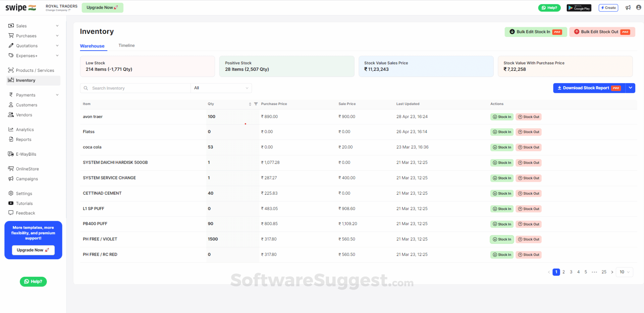The image size is (644, 313).
Task: Open the Feedback section
Action: pyautogui.click(x=25, y=213)
